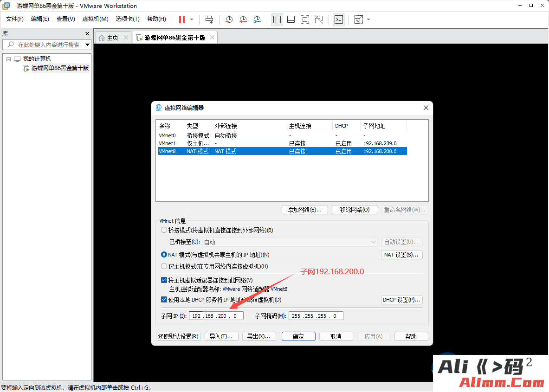Viewport: 549px width, 392px height.
Task: Confirm with the 确定 button
Action: (x=298, y=336)
